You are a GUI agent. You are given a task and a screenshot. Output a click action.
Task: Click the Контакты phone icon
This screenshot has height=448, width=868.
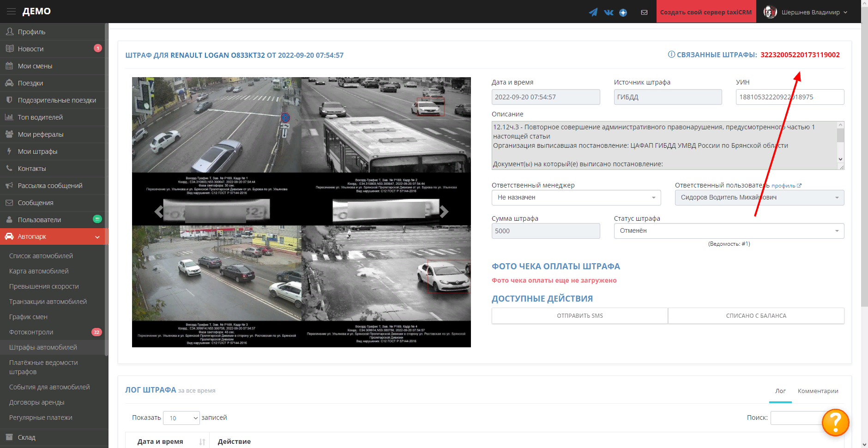(9, 168)
